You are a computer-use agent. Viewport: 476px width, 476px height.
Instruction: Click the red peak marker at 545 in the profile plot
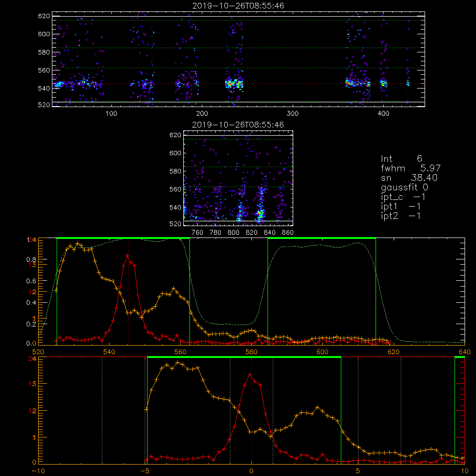click(x=128, y=255)
